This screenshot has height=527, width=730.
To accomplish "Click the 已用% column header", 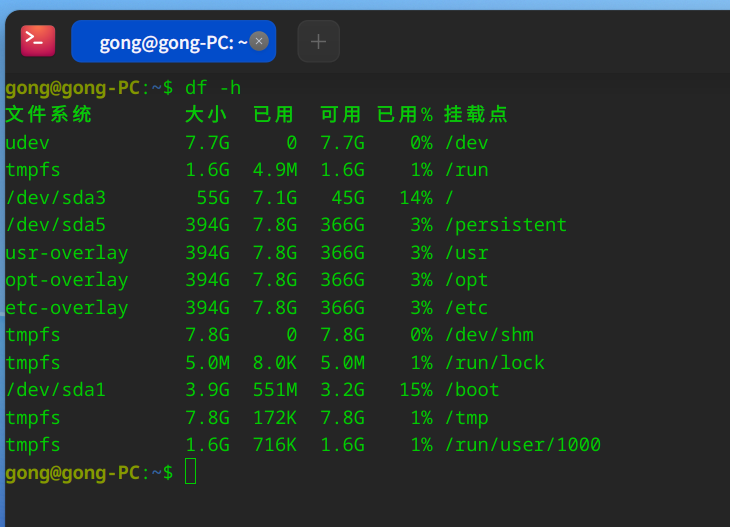I will [x=405, y=115].
